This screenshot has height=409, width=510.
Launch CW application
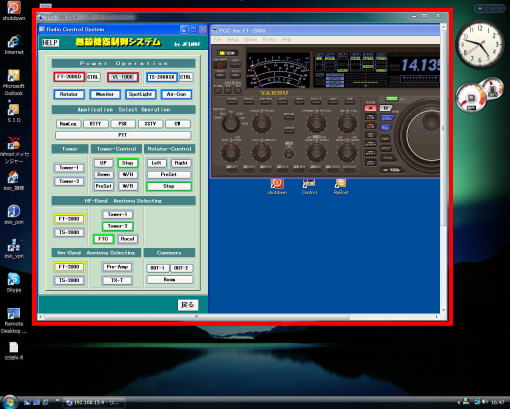click(178, 124)
